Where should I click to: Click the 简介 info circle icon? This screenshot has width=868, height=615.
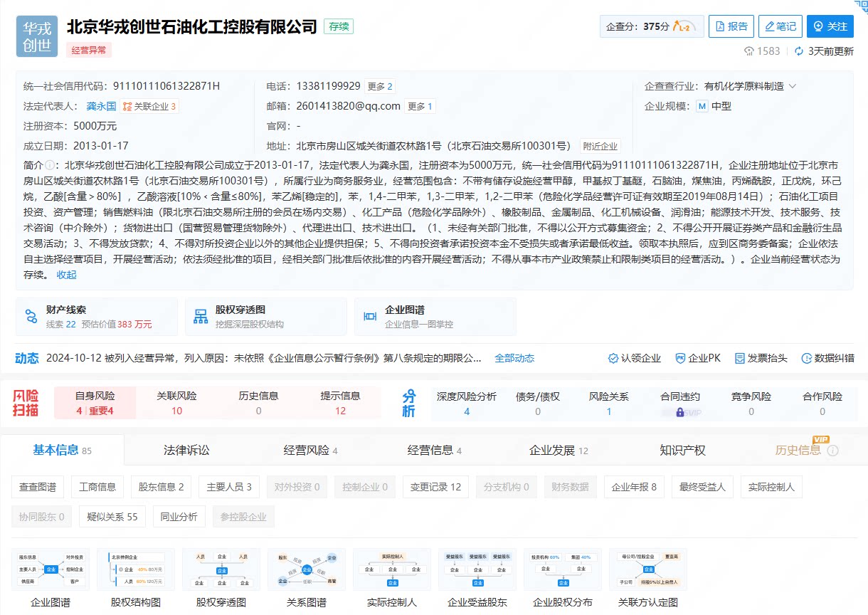click(50, 166)
